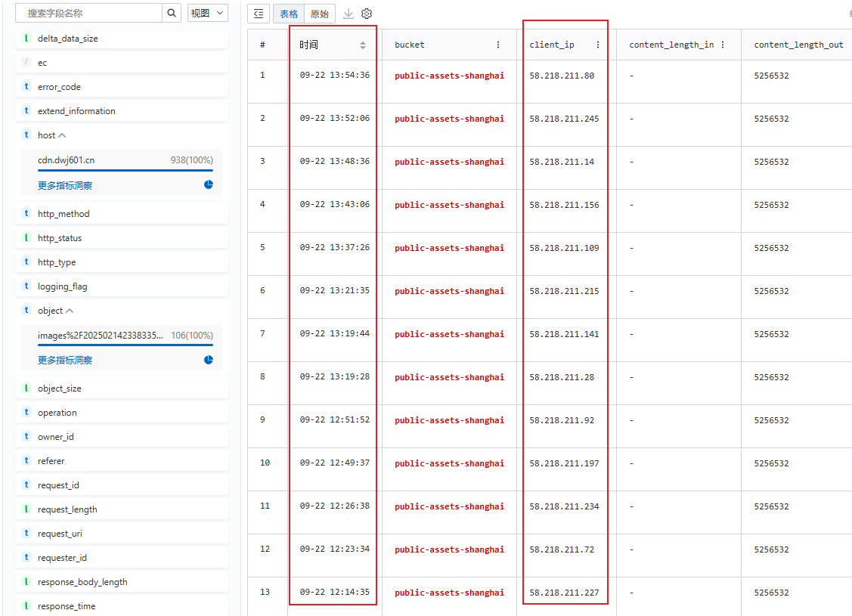The image size is (852, 616).
Task: Click the download logs icon
Action: (349, 14)
